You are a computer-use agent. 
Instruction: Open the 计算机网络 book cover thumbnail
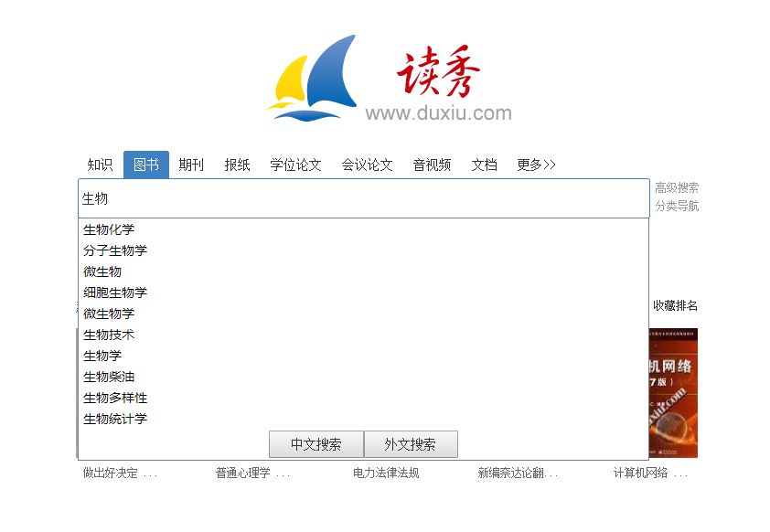coord(673,393)
